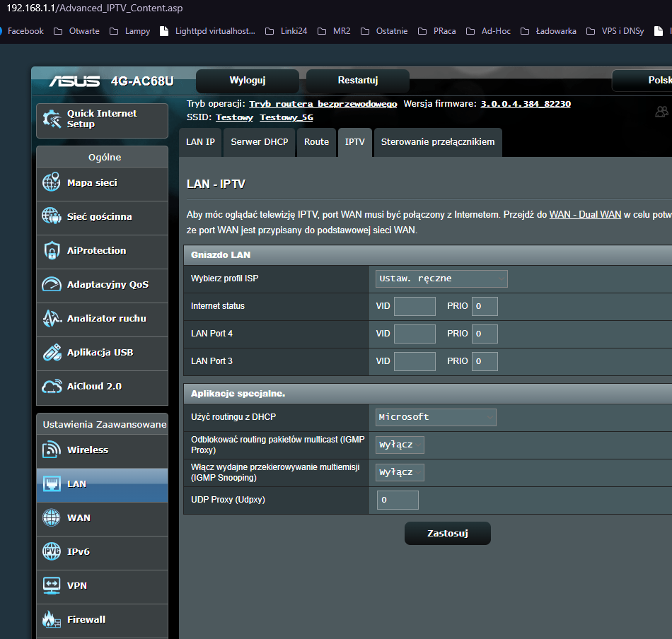Screen dimensions: 672x639
Task: Open the Firewall flame icon
Action: (x=52, y=620)
